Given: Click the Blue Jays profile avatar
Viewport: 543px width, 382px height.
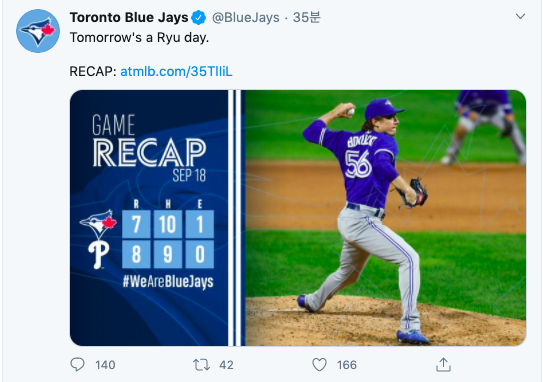Looking at the screenshot, I should 38,31.
